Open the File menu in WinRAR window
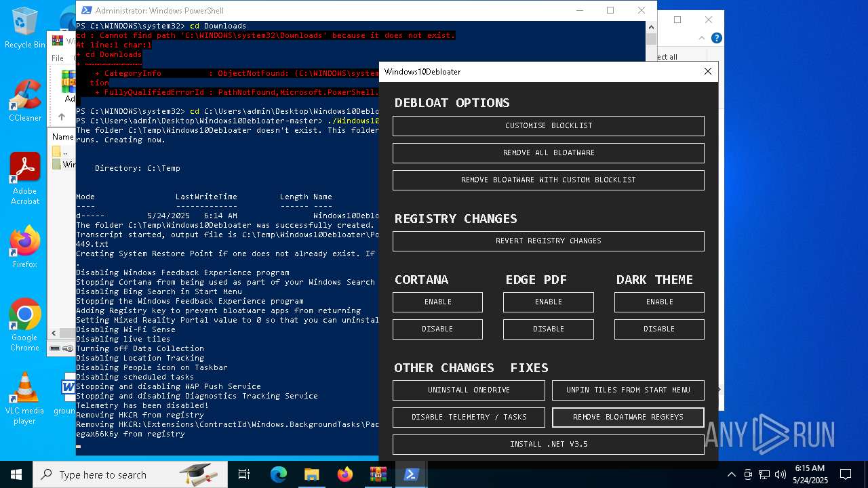 58,58
